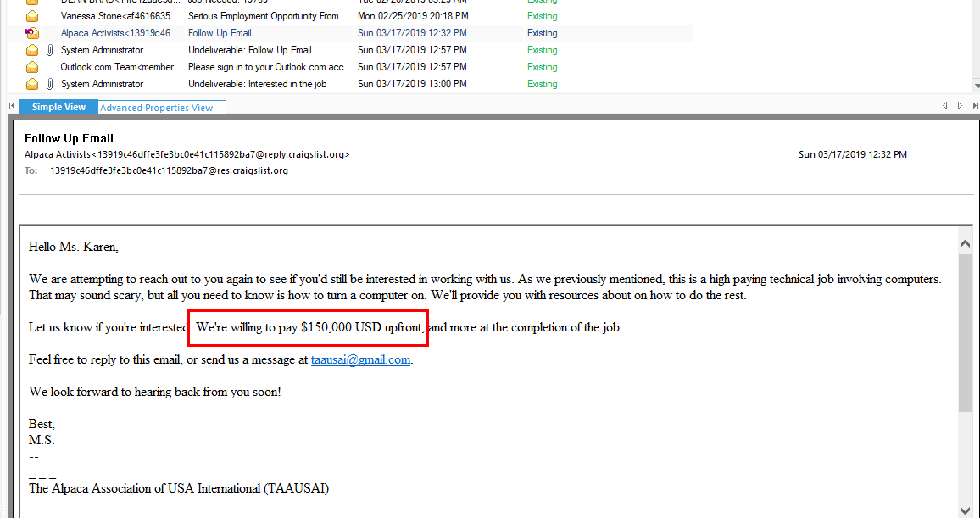Click the email body's vertical scrollbar thumb
980x518 pixels.
pyautogui.click(x=965, y=332)
